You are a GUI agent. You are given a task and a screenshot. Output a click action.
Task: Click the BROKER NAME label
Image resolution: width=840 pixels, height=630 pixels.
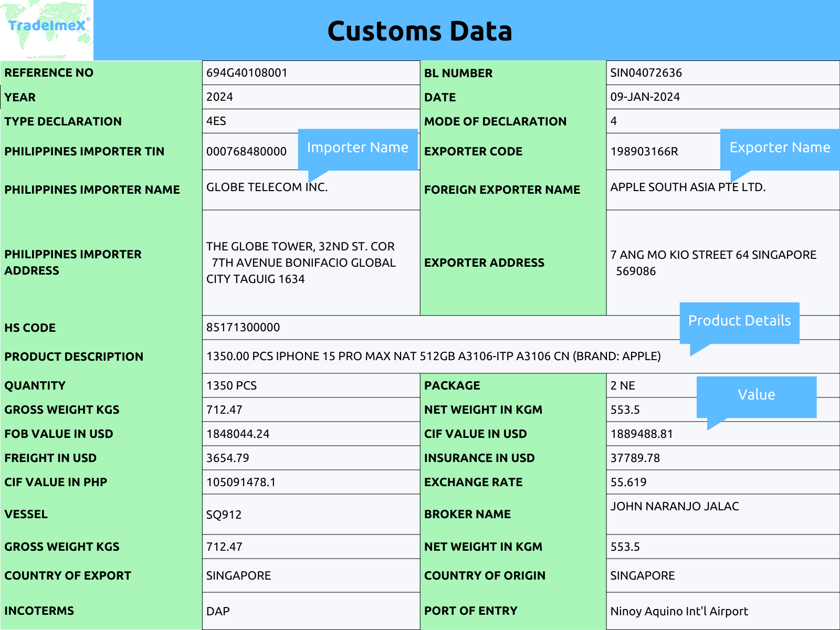(x=467, y=514)
